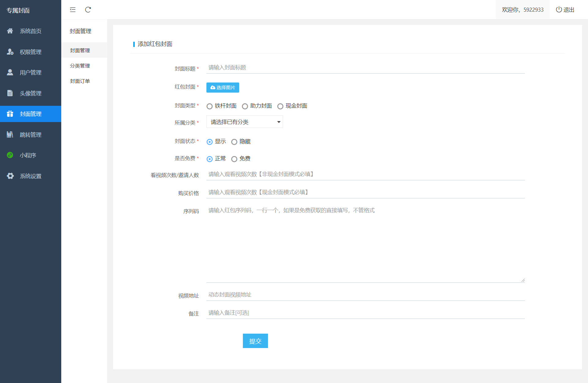This screenshot has width=588, height=383.
Task: Collapse the sidebar using the hamburger icon
Action: coord(73,10)
